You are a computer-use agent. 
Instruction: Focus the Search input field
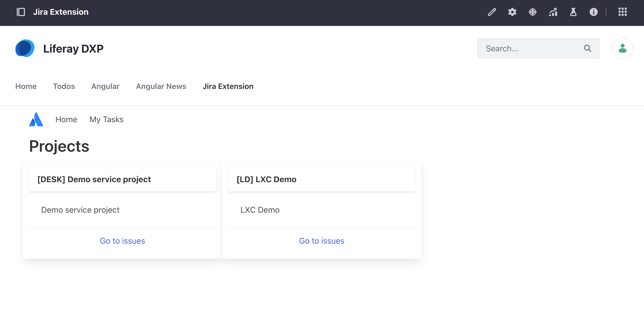point(531,48)
